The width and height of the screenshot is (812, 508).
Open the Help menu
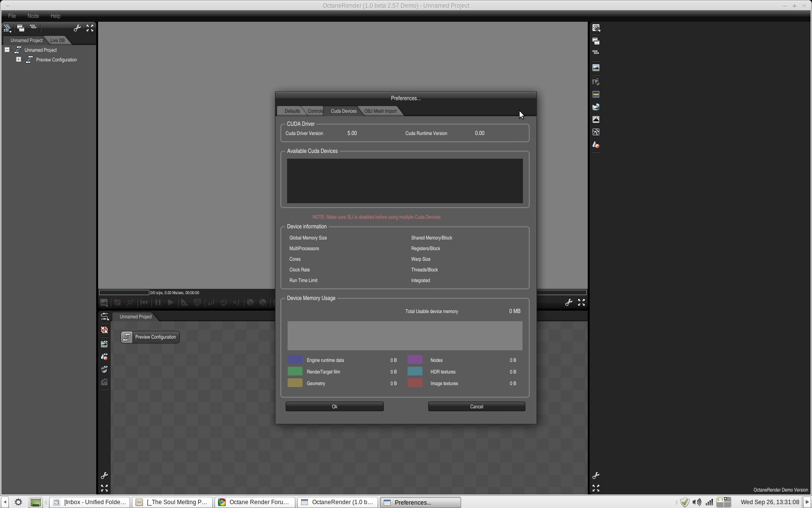(x=56, y=16)
